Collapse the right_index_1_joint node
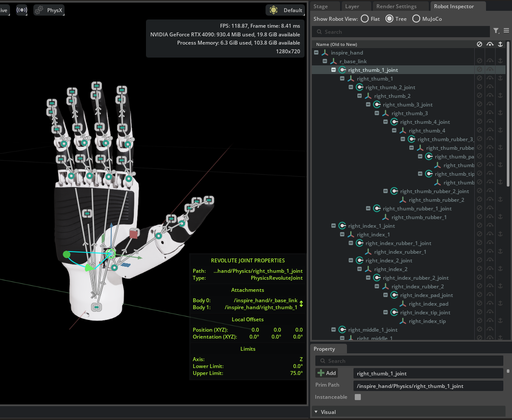The image size is (512, 420). (334, 226)
